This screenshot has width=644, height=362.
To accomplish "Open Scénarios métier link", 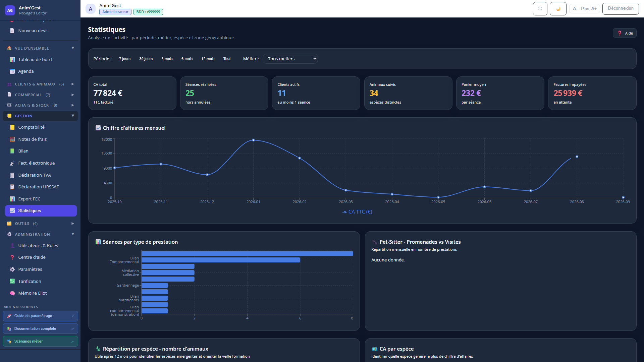I will coord(40,342).
